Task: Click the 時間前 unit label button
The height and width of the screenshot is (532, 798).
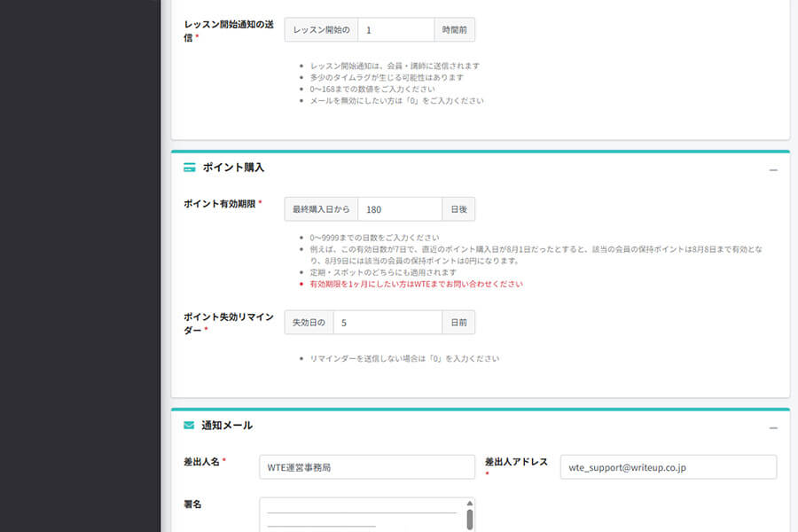Action: point(454,29)
